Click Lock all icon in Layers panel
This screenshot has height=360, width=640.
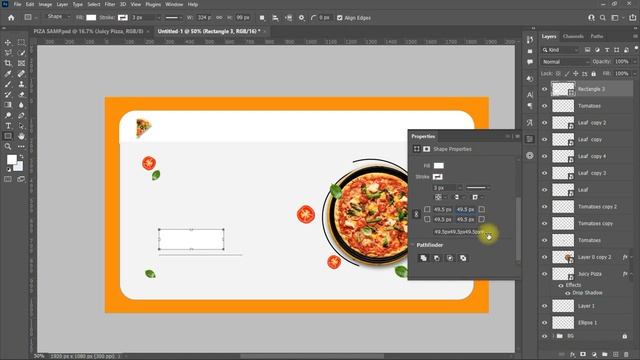593,73
